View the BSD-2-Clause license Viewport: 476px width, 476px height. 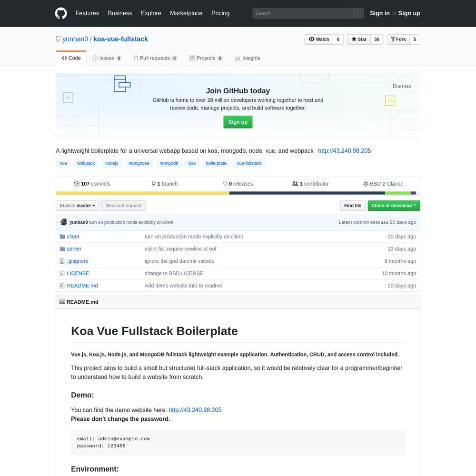pos(383,184)
